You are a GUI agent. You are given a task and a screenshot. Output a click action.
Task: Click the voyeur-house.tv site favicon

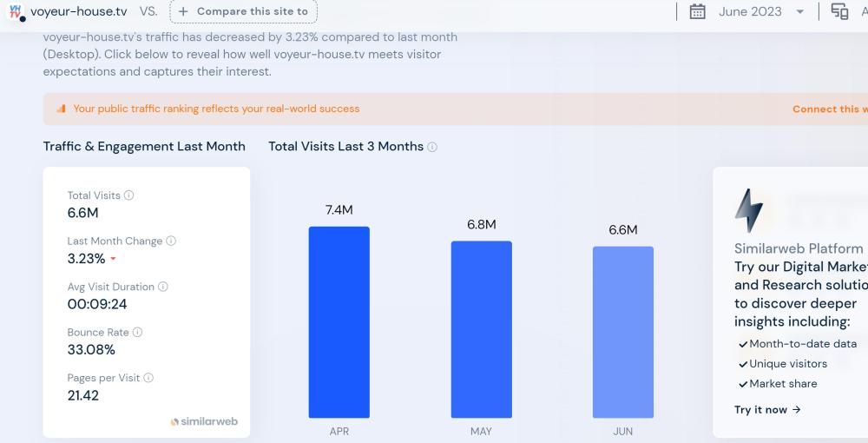coord(16,11)
